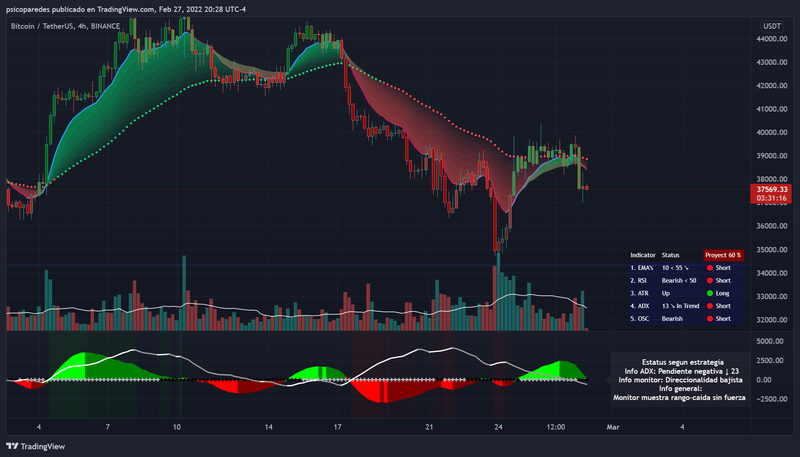
Task: Click the 24 date on the time axis
Action: pyautogui.click(x=498, y=427)
